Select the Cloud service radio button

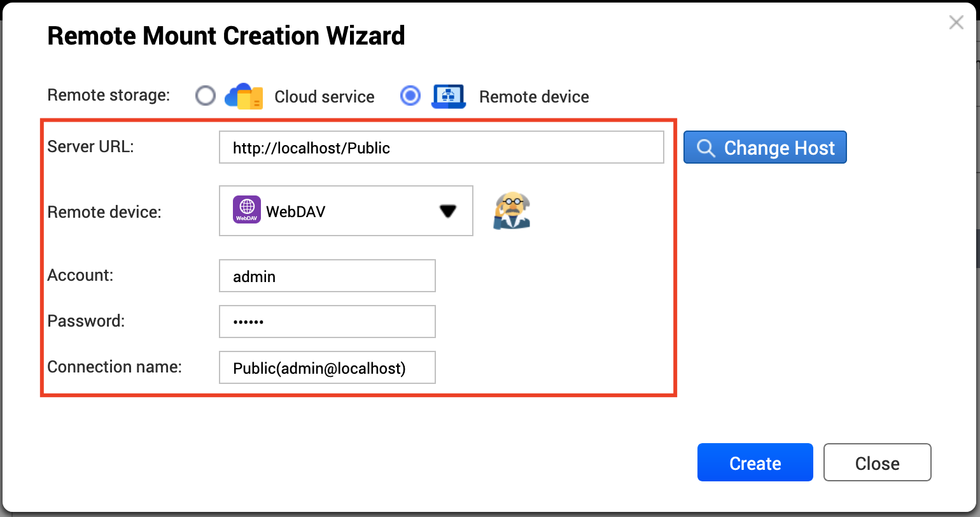(205, 96)
